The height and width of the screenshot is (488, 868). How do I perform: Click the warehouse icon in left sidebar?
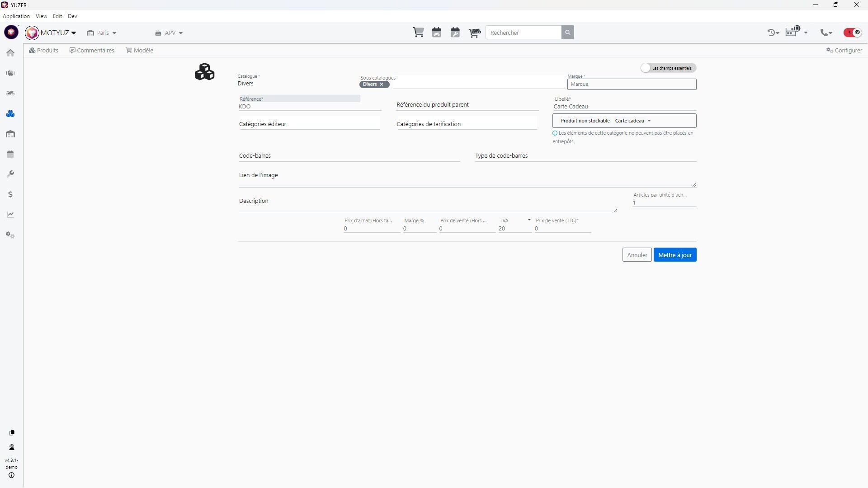click(10, 134)
